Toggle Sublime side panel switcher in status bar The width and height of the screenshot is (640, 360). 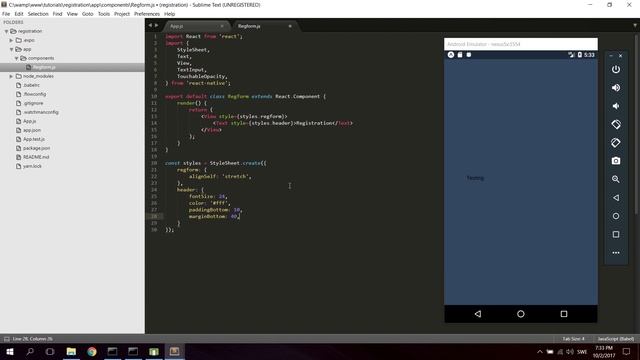[x=6, y=339]
